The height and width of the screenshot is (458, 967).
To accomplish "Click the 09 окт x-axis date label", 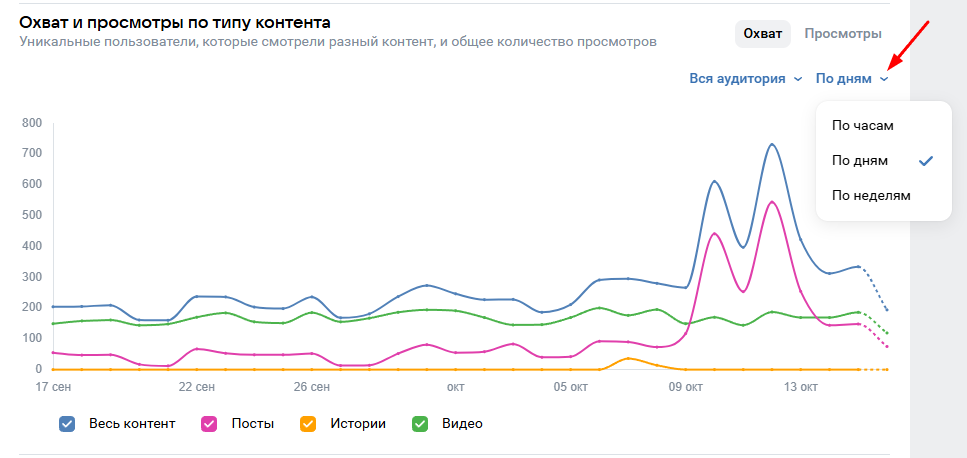I will point(686,387).
